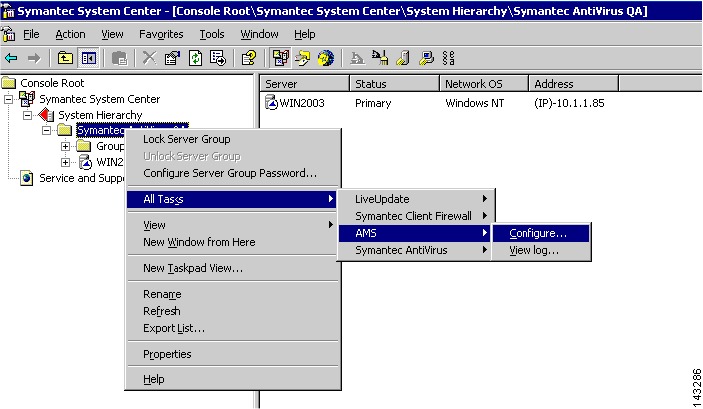Viewport: 703px width, 409px height.
Task: Toggle the Show/Hide Console Tree icon
Action: pyautogui.click(x=88, y=58)
